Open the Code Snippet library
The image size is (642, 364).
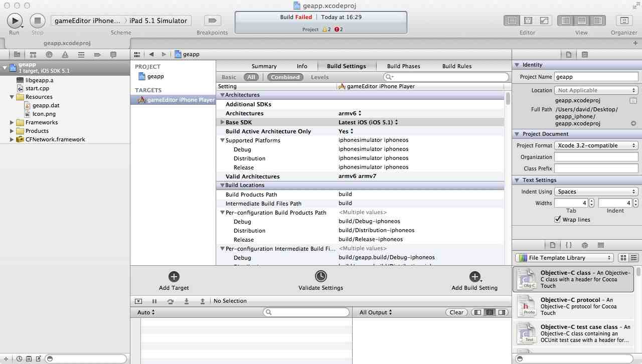pos(569,245)
